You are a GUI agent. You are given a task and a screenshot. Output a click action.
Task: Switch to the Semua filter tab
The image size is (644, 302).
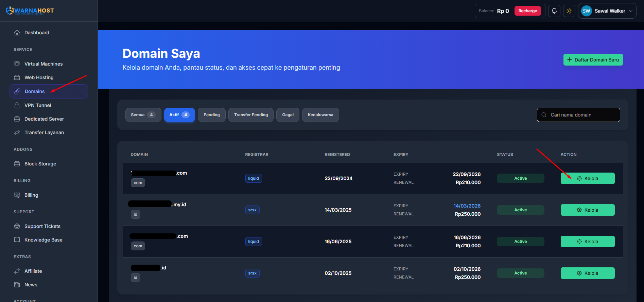coord(143,115)
